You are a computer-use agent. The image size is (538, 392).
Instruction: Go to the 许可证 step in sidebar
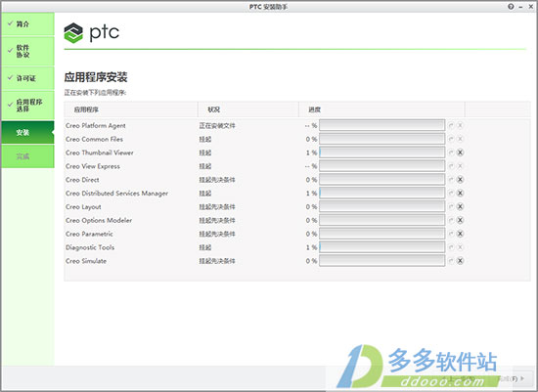(x=27, y=78)
